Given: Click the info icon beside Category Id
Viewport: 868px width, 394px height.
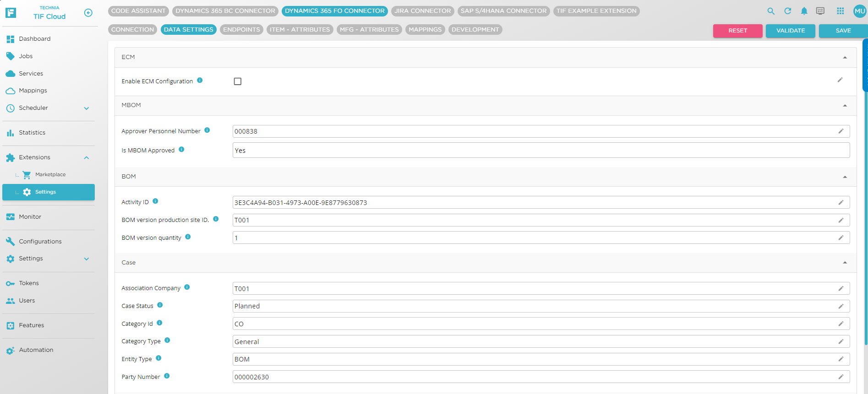Looking at the screenshot, I should click(159, 323).
